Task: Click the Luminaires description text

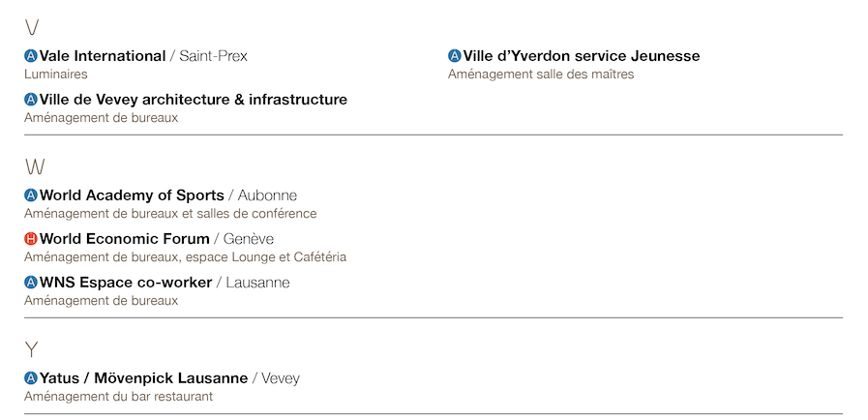Action: [x=56, y=75]
